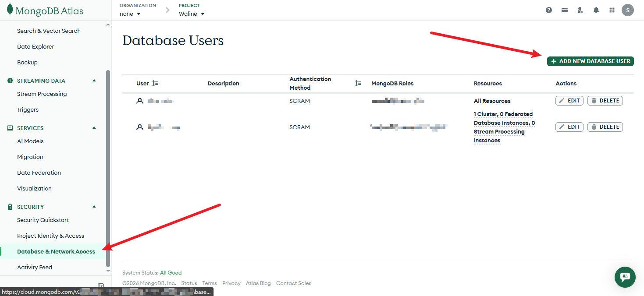Open Backup in the sidebar
Viewport: 644px width, 296px height.
pyautogui.click(x=27, y=62)
